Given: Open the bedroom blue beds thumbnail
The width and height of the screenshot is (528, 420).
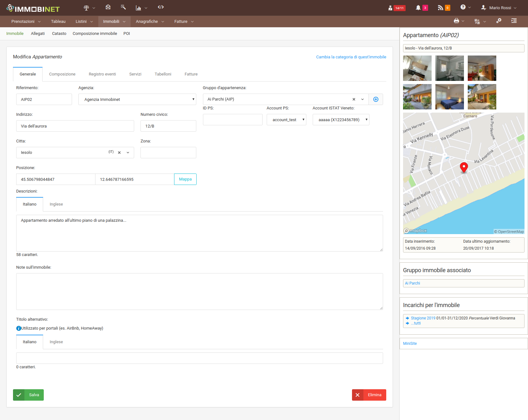Looking at the screenshot, I should pyautogui.click(x=450, y=97).
